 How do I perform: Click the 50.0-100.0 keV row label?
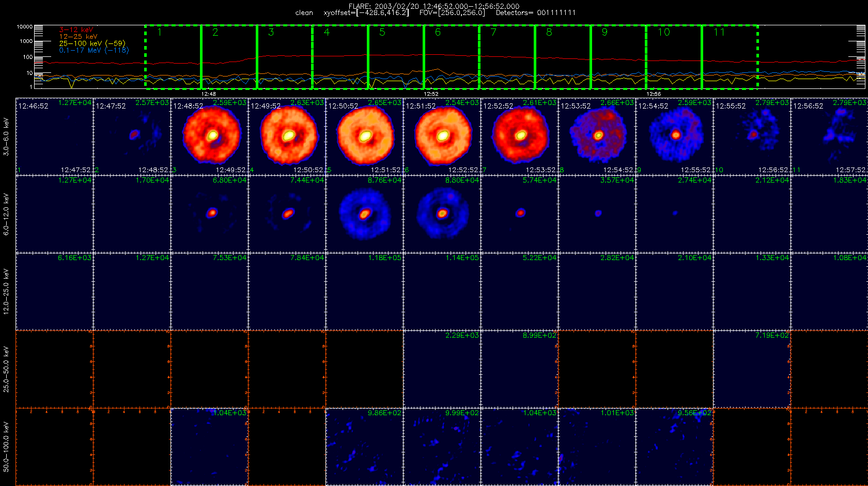(x=6, y=447)
